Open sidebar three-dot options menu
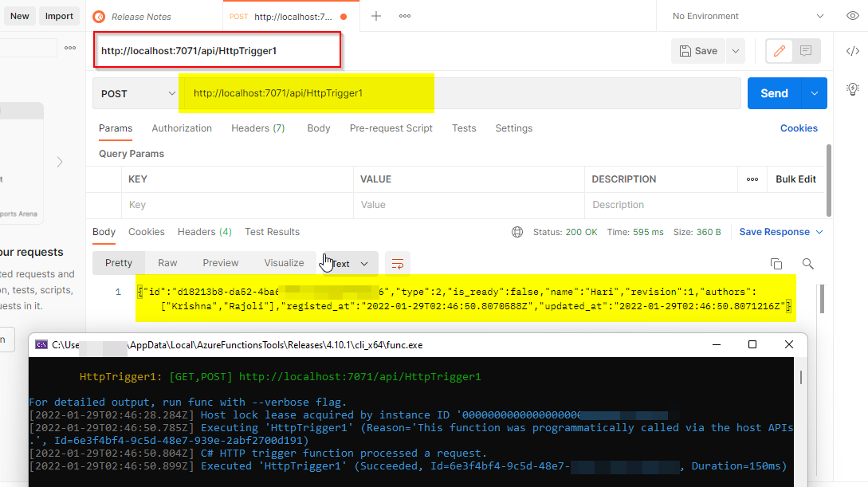The image size is (868, 487). (70, 48)
